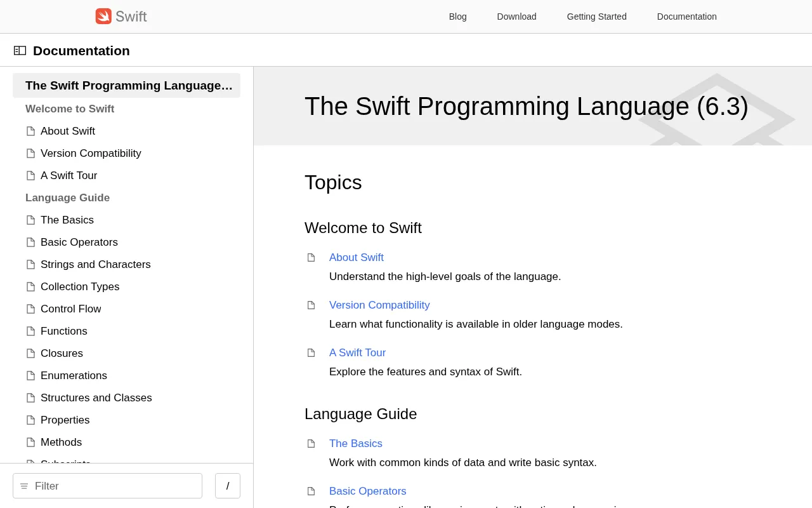Click the Language Guide sidebar heading
Screen dimensions: 812x508
point(67,198)
